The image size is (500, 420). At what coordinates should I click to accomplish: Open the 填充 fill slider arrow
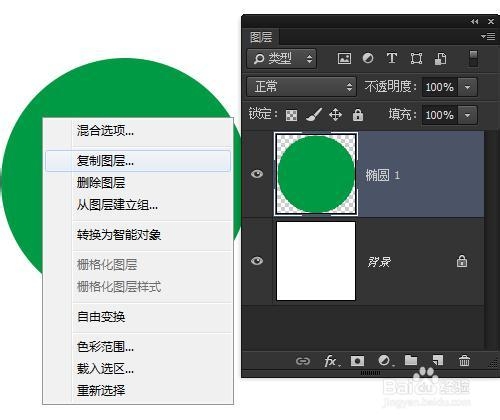point(468,115)
